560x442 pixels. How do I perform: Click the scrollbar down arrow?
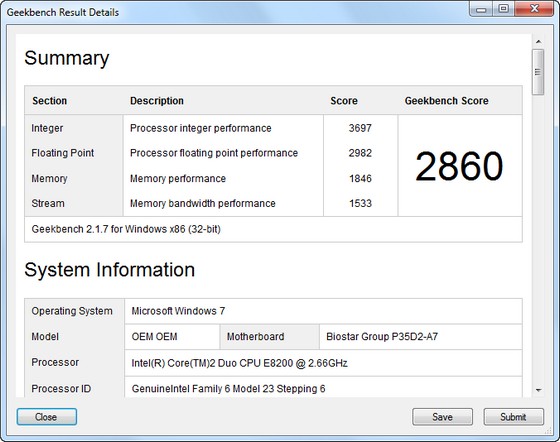coord(538,390)
